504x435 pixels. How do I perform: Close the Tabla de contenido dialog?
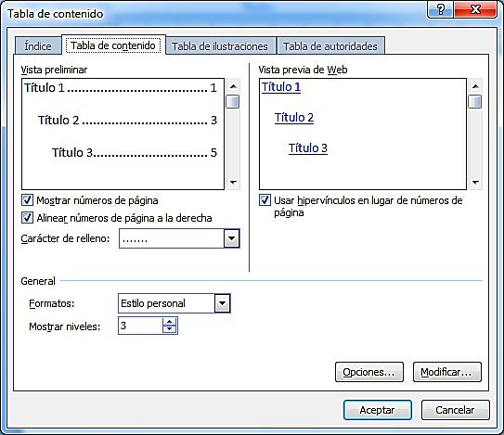(476, 9)
